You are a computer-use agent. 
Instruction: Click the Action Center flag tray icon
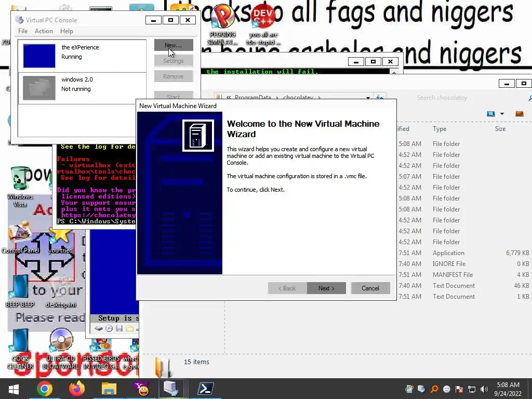point(459,389)
